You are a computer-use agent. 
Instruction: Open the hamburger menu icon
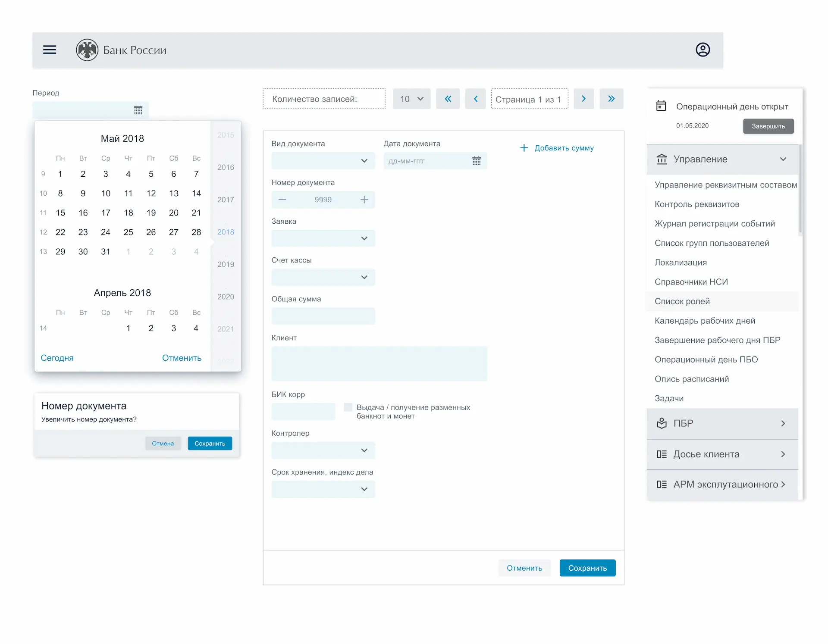coord(50,50)
